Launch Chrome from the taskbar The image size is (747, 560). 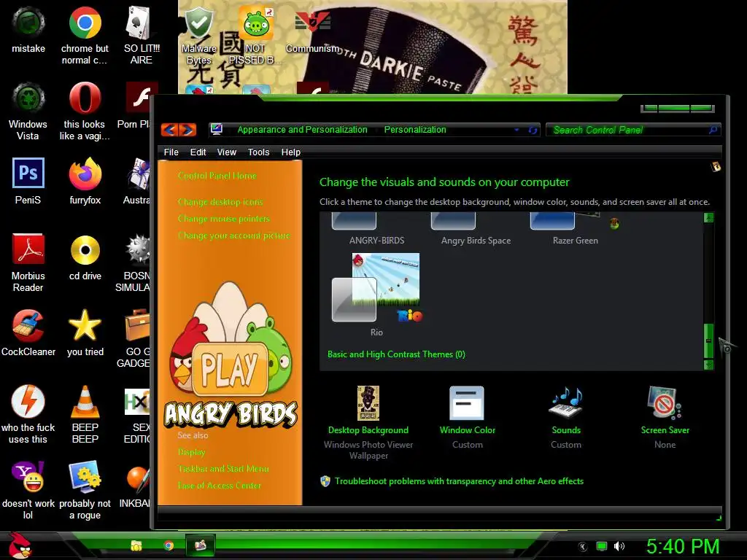click(169, 545)
